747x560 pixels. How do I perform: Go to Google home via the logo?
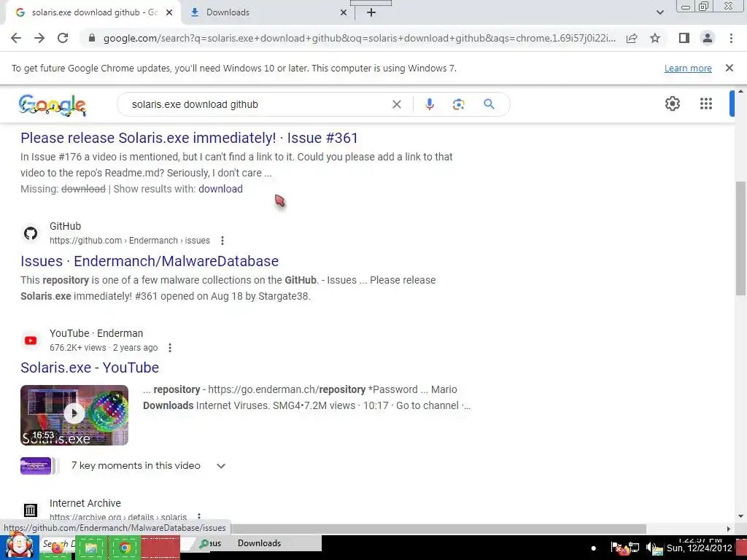pyautogui.click(x=53, y=105)
